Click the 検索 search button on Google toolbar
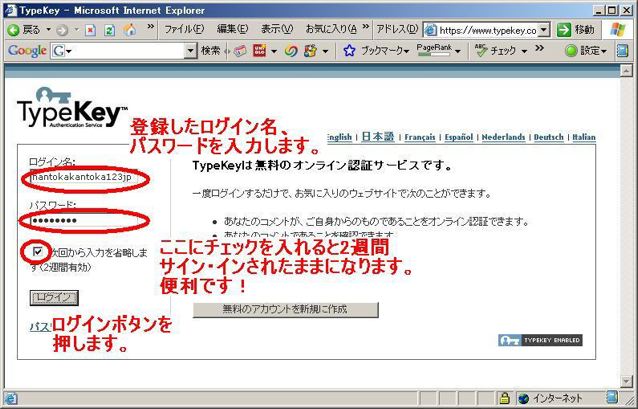 pos(211,51)
